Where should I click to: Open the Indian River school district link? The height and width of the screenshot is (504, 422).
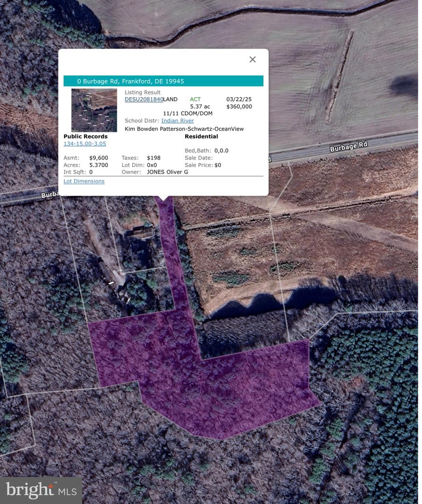(177, 121)
